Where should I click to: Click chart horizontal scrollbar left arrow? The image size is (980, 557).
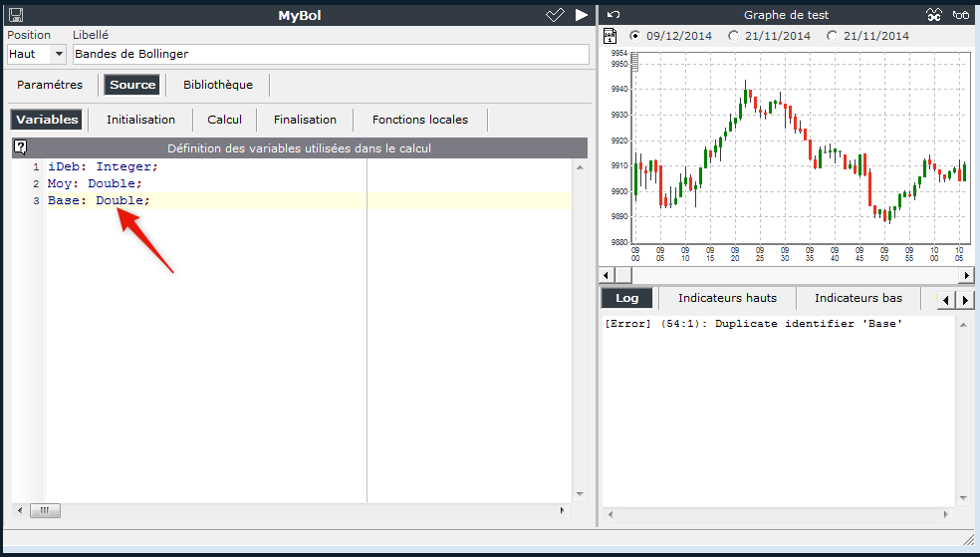[x=606, y=275]
